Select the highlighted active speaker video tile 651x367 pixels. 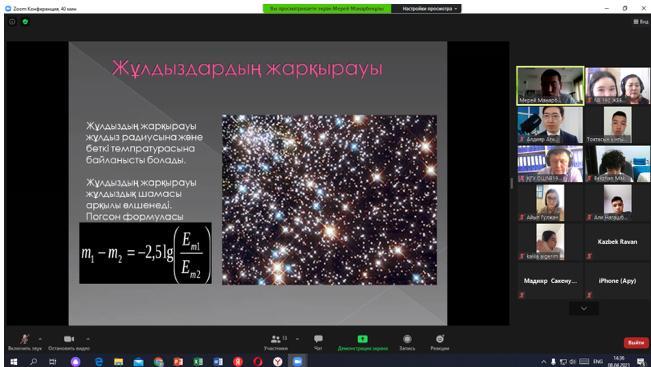550,86
